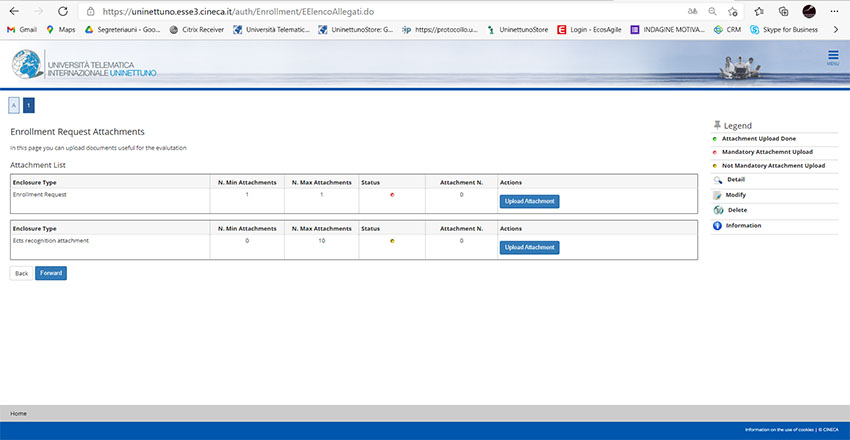
Task: Click the Delete icon in legend
Action: point(717,210)
